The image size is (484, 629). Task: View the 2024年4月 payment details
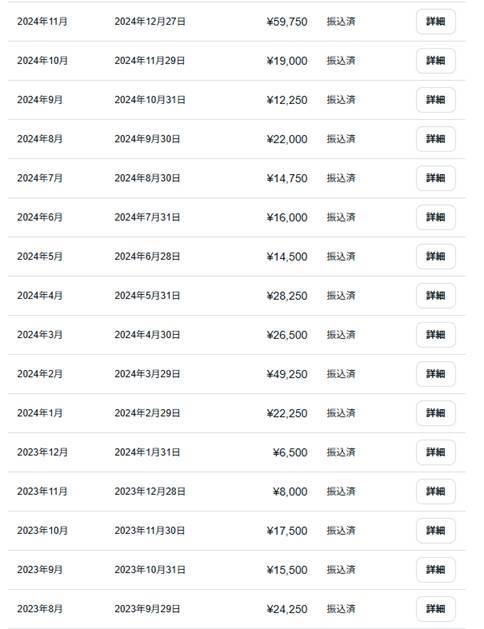(435, 295)
